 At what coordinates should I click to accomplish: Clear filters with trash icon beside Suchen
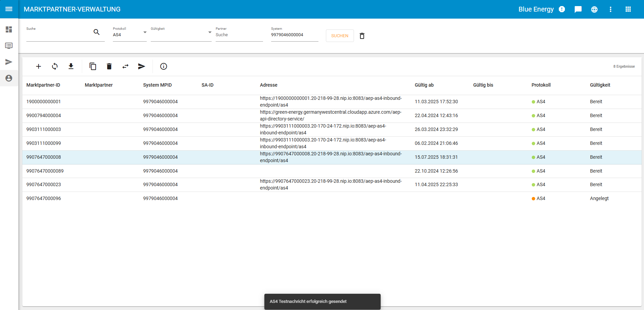[362, 36]
